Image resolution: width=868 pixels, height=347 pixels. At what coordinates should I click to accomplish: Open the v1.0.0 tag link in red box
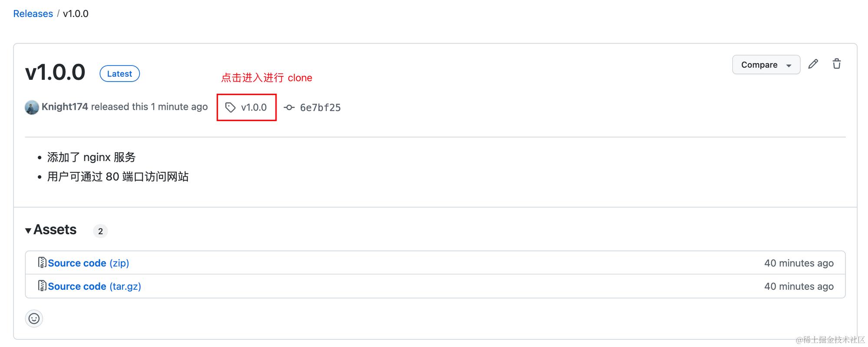(253, 107)
